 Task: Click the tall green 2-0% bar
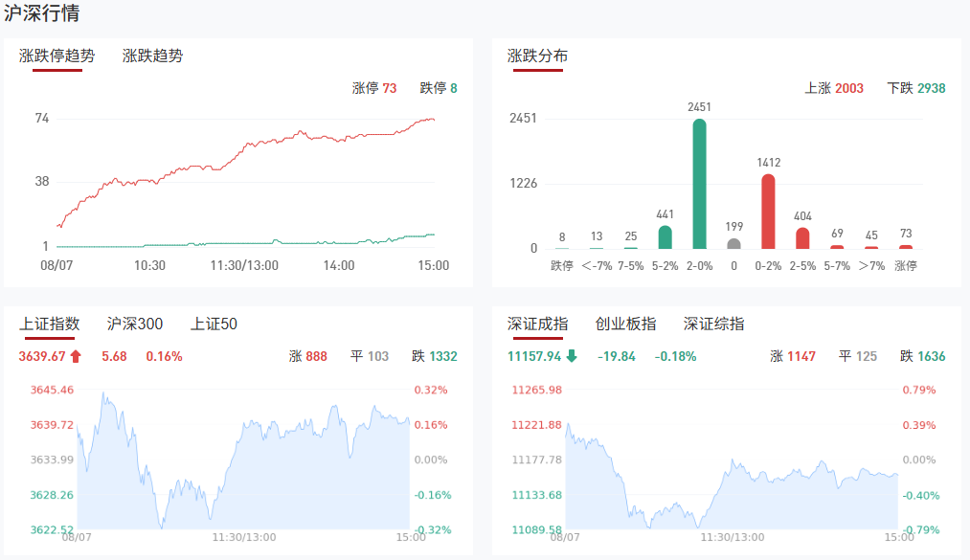[699, 183]
